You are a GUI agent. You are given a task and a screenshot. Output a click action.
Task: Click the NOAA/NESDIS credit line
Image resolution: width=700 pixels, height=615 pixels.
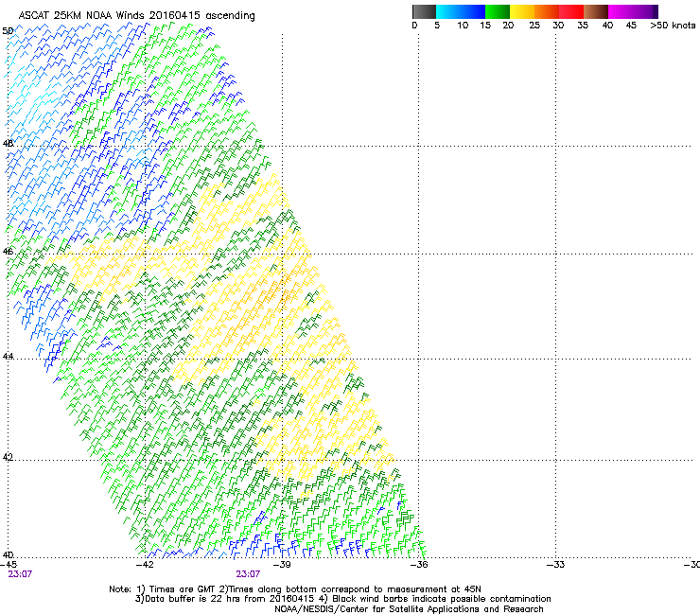coord(409,609)
